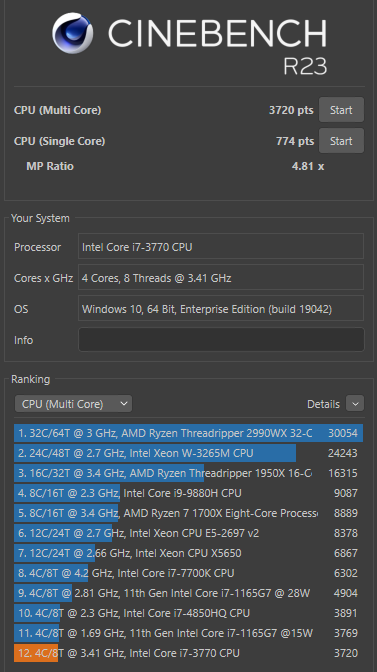Expand the Details chevron in Ranking
This screenshot has height=672, width=377.
click(x=355, y=404)
